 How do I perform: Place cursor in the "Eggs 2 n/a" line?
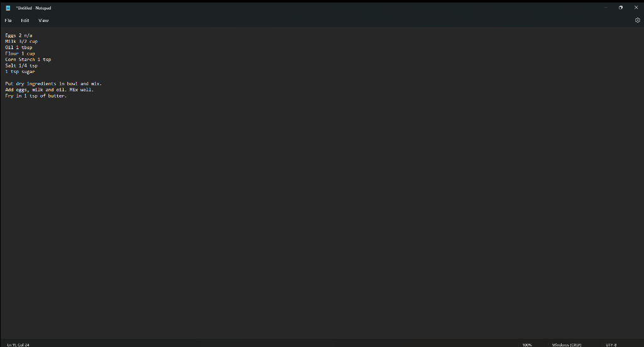point(18,35)
